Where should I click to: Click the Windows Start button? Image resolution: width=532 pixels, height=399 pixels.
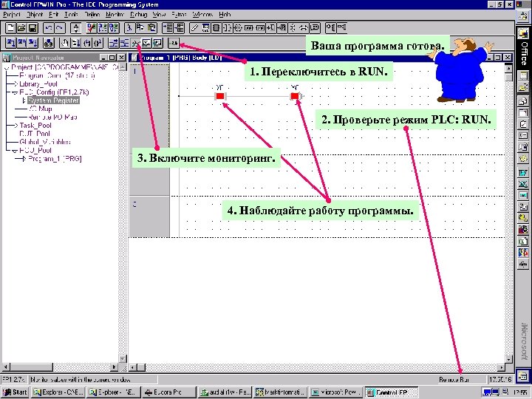15,392
